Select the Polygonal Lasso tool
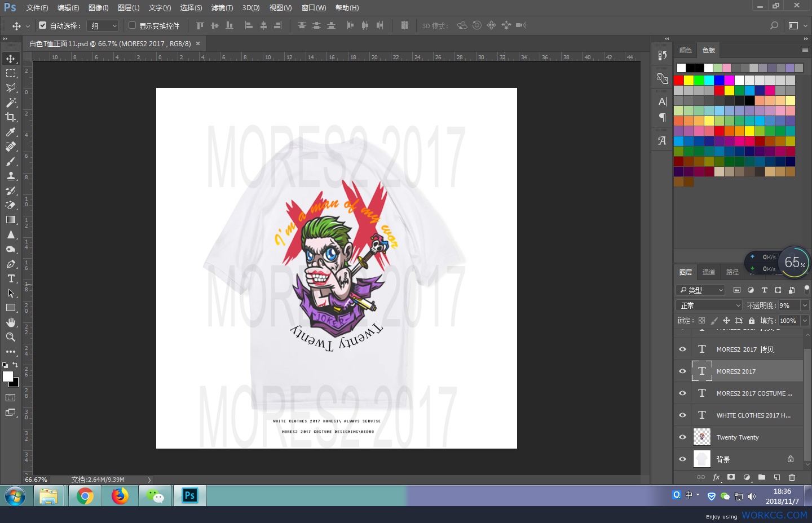Image resolution: width=812 pixels, height=523 pixels. (11, 88)
